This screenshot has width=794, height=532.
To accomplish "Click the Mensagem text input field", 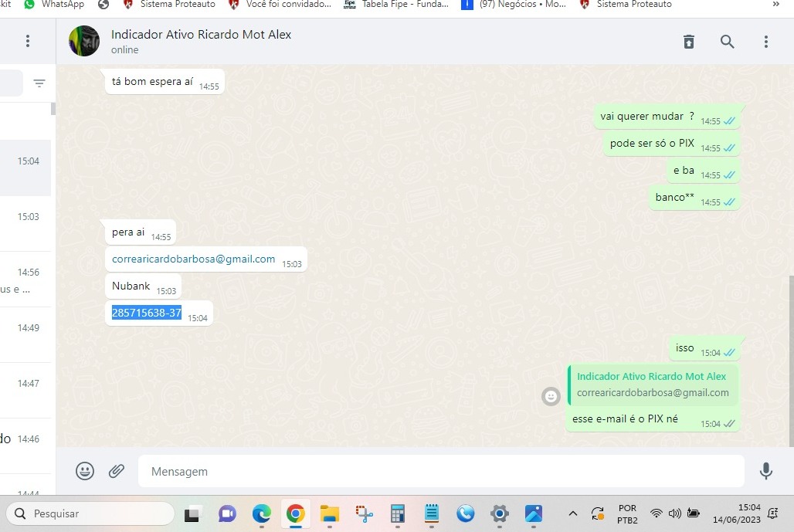I will [x=440, y=471].
